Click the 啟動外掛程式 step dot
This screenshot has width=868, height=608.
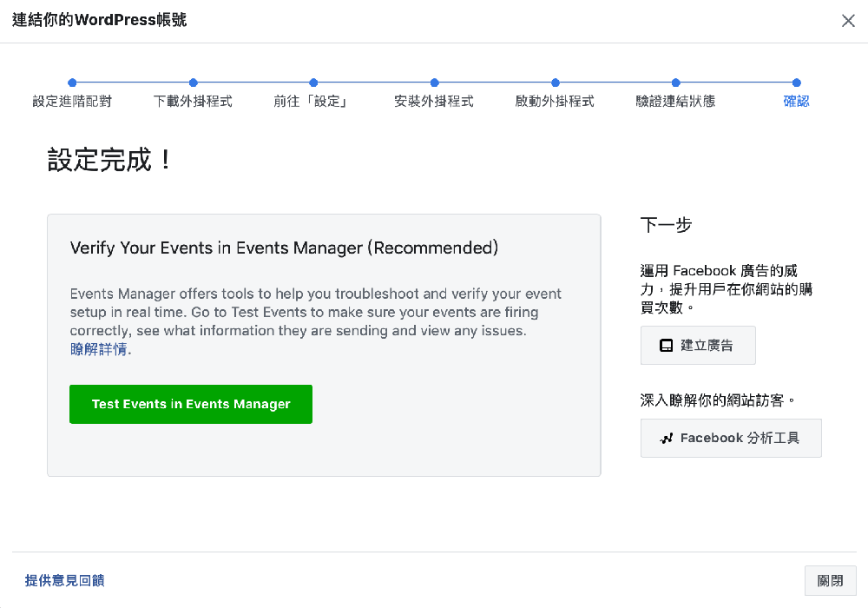tap(556, 83)
